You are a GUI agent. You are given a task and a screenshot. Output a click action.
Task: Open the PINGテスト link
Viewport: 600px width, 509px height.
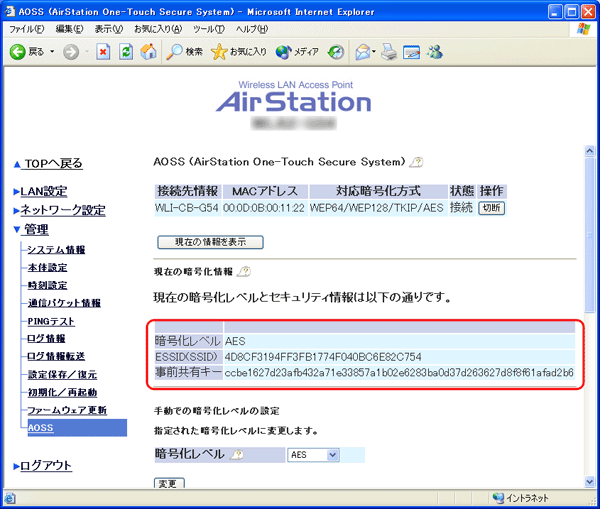tap(51, 321)
